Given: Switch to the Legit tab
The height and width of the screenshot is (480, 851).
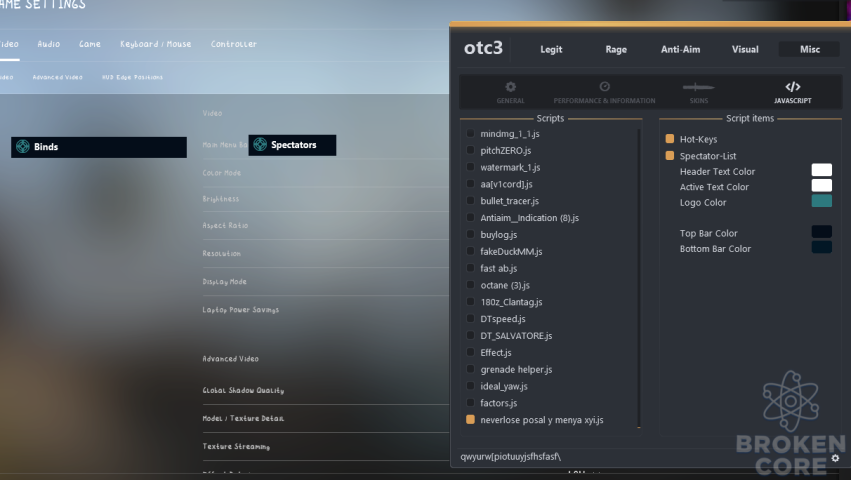Looking at the screenshot, I should (x=551, y=49).
